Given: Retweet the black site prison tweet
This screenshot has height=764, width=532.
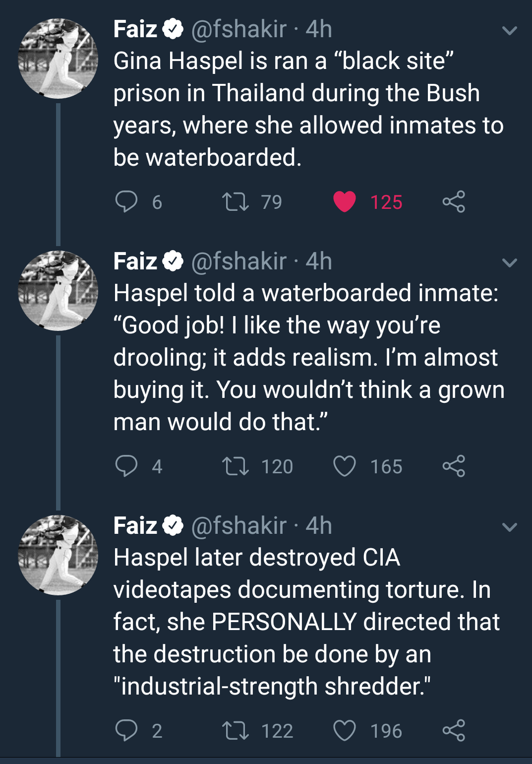Looking at the screenshot, I should [x=236, y=202].
